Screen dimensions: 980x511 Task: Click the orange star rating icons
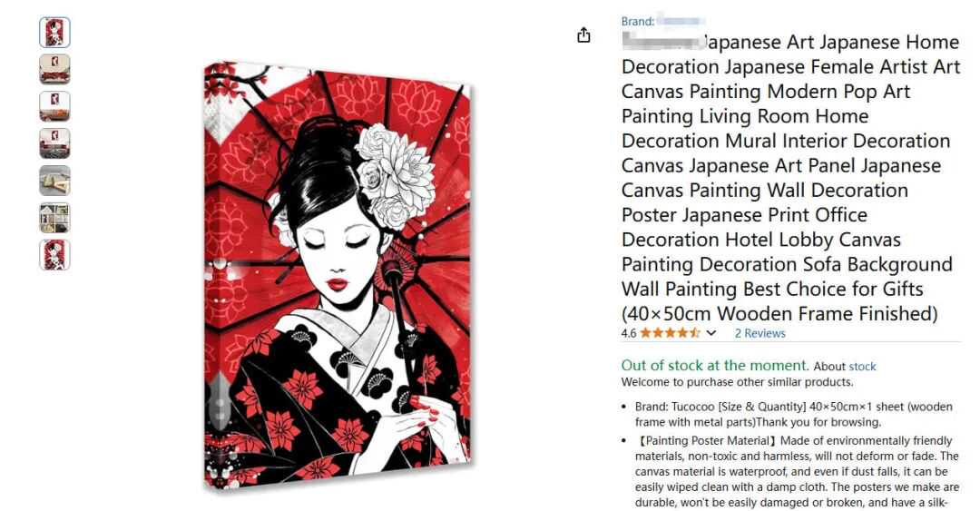670,333
